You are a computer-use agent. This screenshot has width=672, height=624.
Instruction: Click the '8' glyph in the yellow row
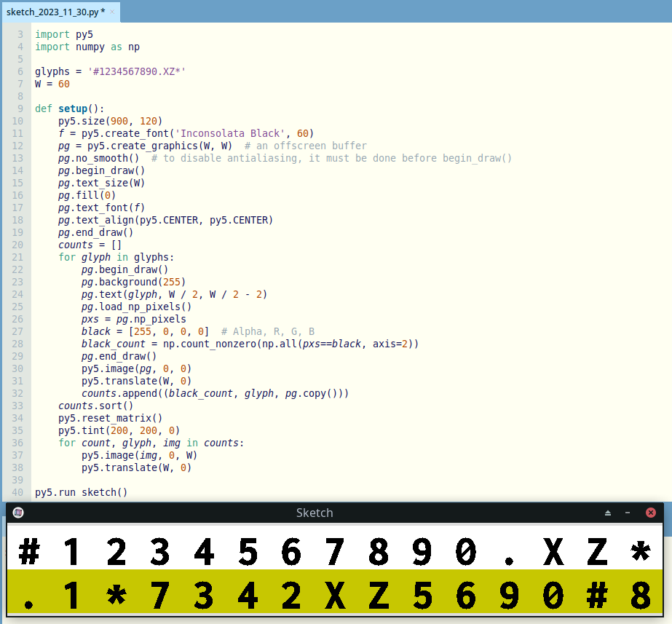click(641, 596)
